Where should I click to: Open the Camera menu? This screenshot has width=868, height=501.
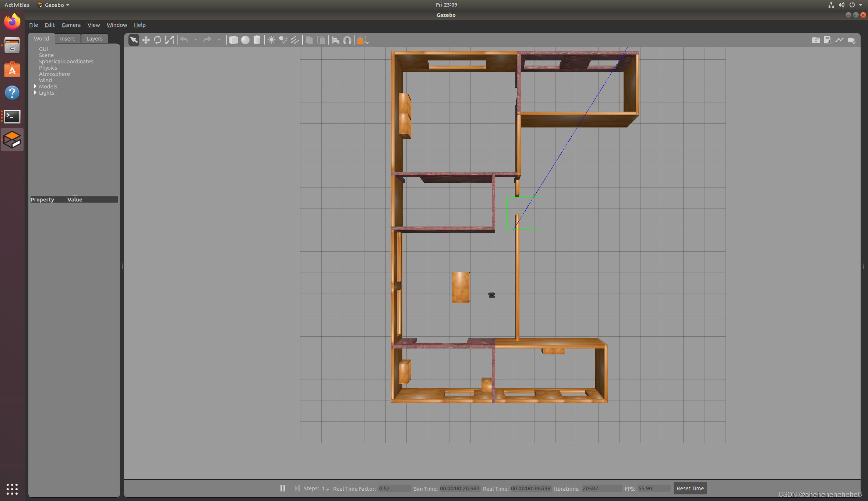click(71, 25)
